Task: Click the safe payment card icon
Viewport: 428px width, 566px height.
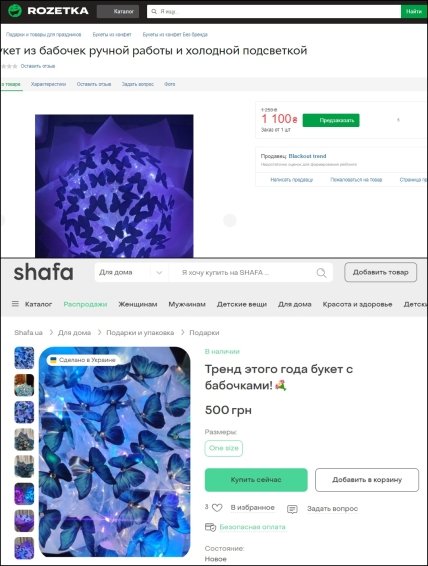Action: [x=210, y=527]
